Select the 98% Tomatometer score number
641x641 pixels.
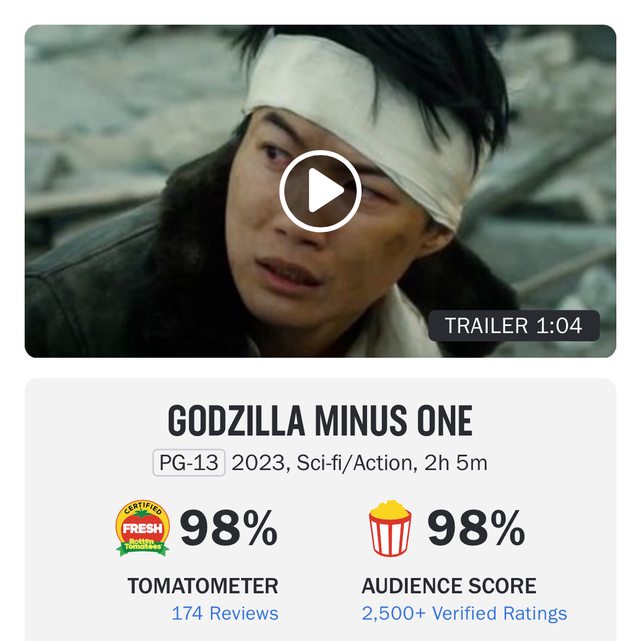[229, 528]
